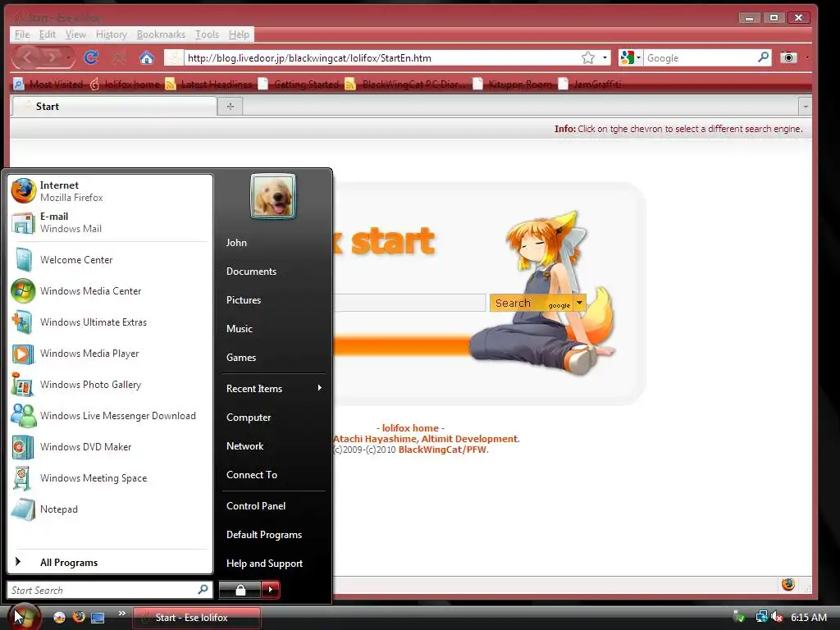Image resolution: width=840 pixels, height=630 pixels.
Task: Open Most Visited bookmark
Action: 48,84
